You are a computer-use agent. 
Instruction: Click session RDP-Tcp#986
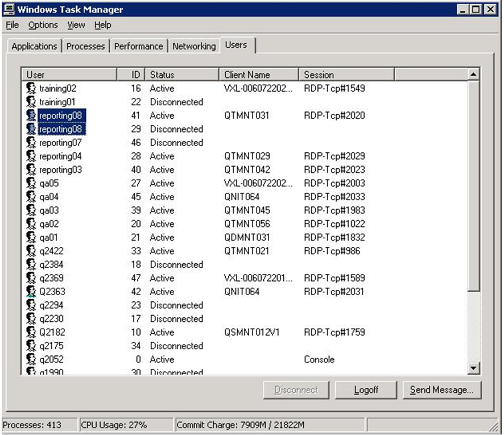click(x=332, y=251)
